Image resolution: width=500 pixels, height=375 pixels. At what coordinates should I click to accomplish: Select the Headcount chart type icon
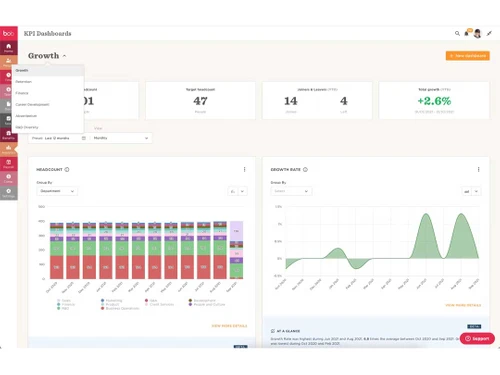tap(233, 191)
